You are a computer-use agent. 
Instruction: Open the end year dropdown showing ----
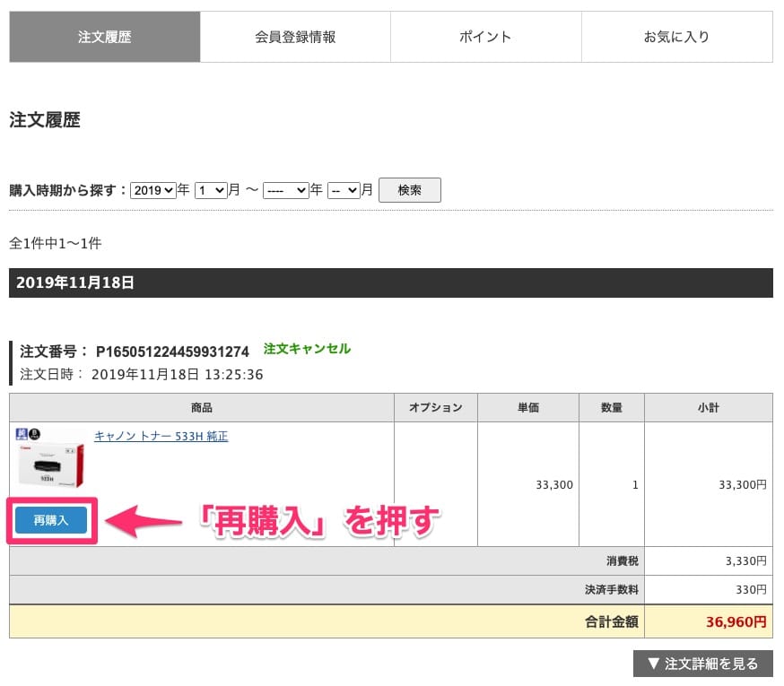[285, 190]
